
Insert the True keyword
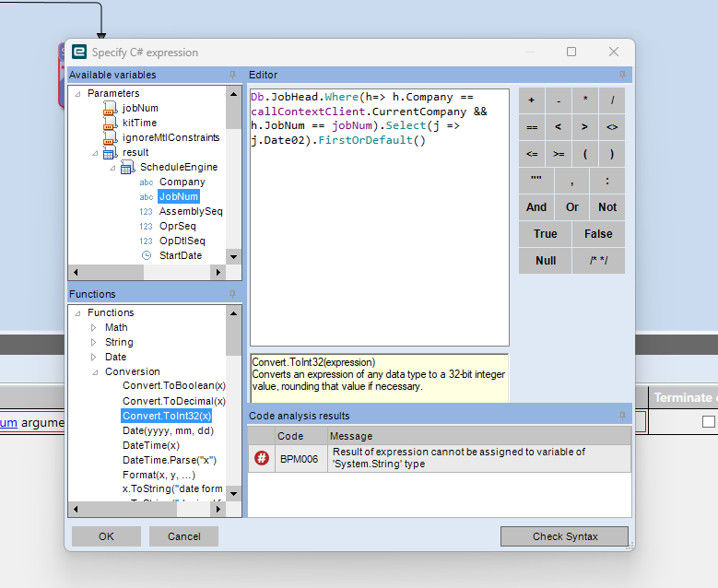pos(545,234)
